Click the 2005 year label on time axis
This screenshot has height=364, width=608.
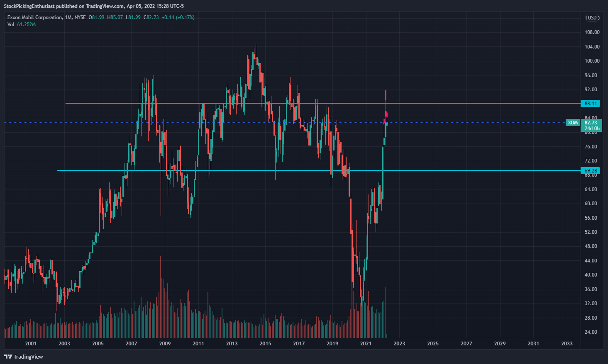[98, 344]
